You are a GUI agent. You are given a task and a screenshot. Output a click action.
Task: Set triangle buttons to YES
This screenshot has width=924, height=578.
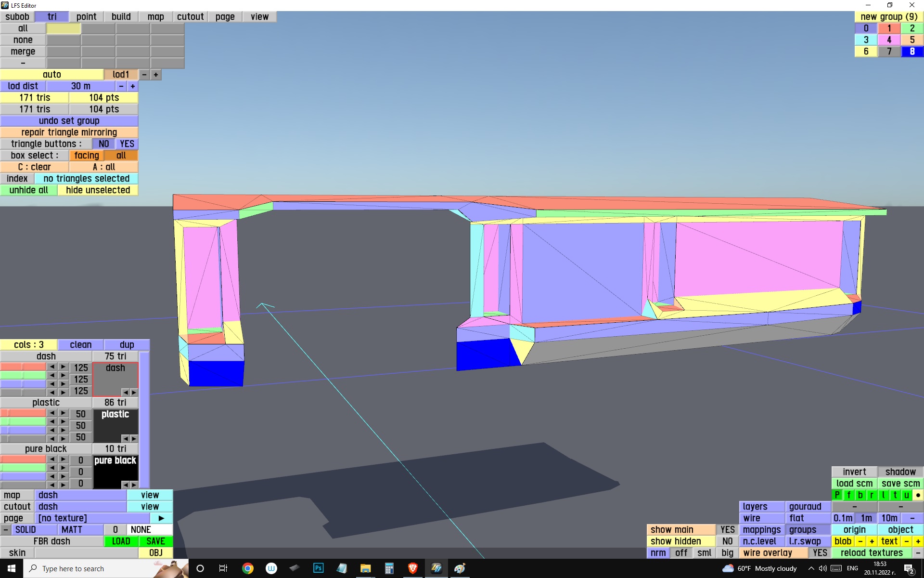(x=127, y=144)
